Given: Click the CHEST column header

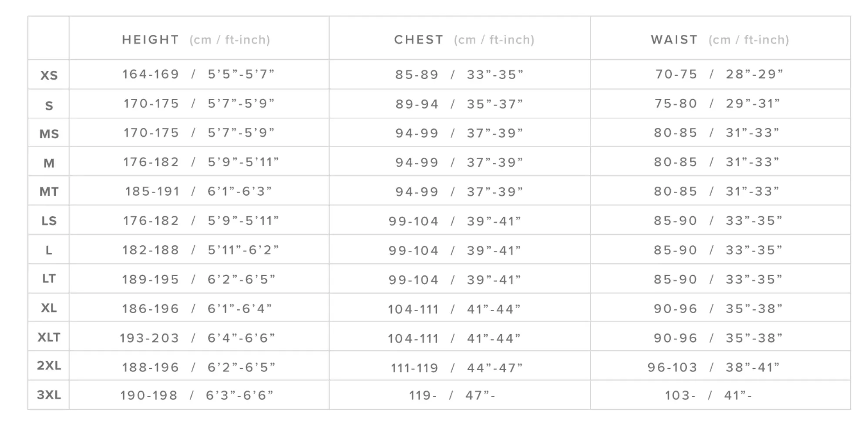Looking at the screenshot, I should [x=464, y=40].
